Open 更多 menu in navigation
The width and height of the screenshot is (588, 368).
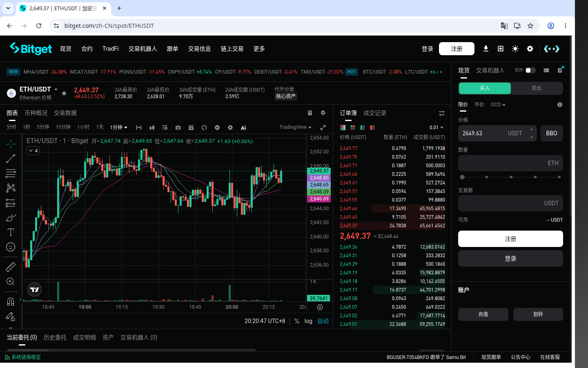pyautogui.click(x=259, y=49)
